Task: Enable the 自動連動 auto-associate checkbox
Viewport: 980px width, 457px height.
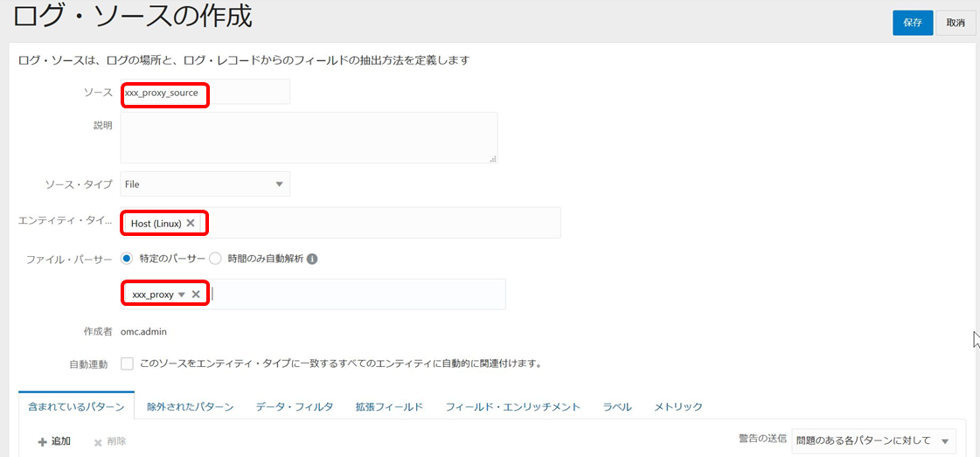Action: pyautogui.click(x=127, y=364)
